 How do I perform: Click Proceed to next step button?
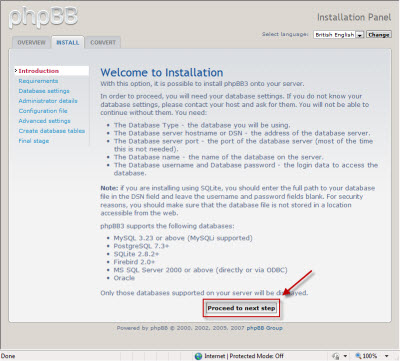click(241, 308)
